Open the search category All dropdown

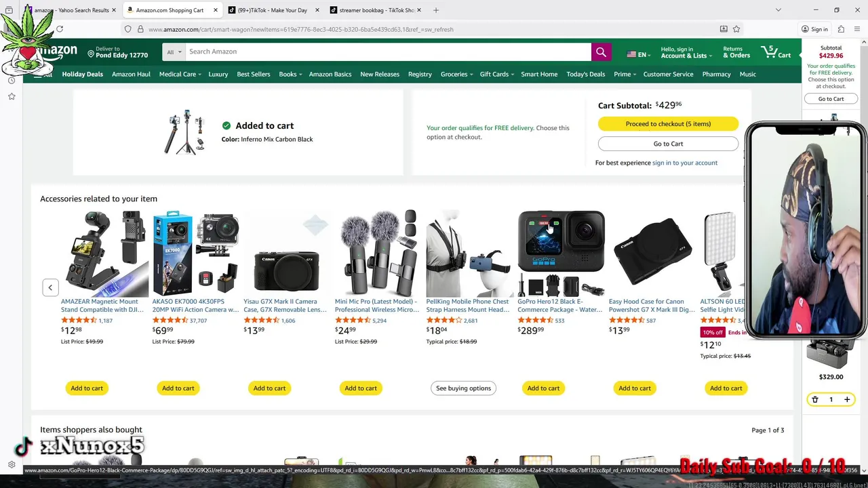[174, 52]
